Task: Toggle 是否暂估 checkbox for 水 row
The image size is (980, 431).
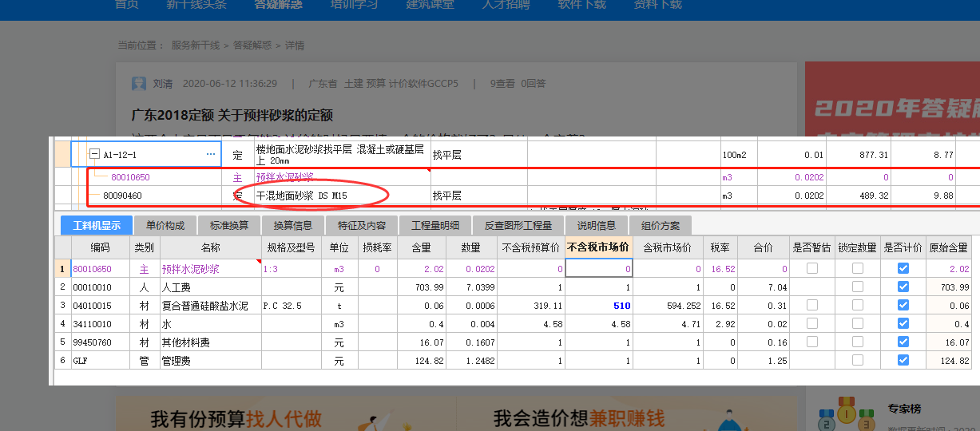Action: [812, 324]
